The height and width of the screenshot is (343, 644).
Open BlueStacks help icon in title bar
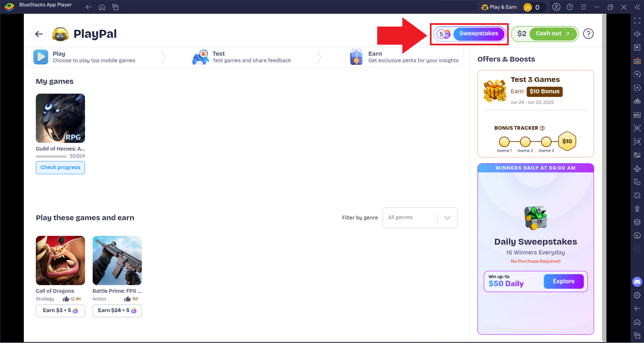tap(570, 7)
